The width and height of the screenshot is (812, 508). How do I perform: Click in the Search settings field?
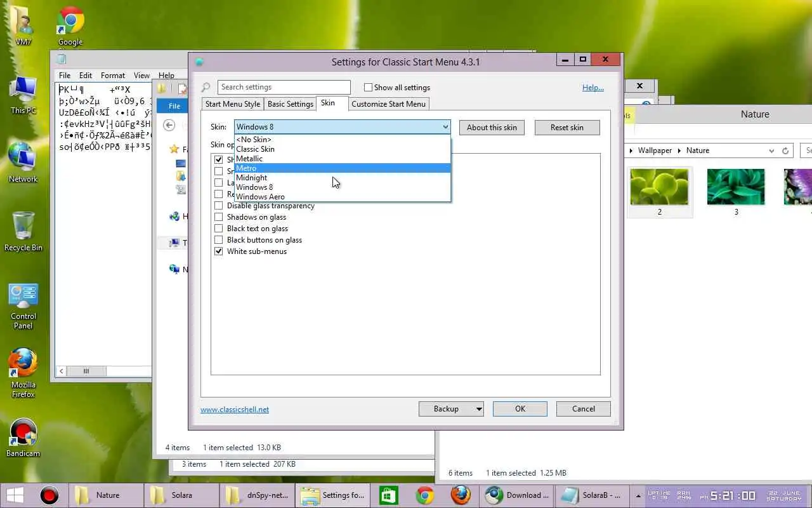coord(284,88)
